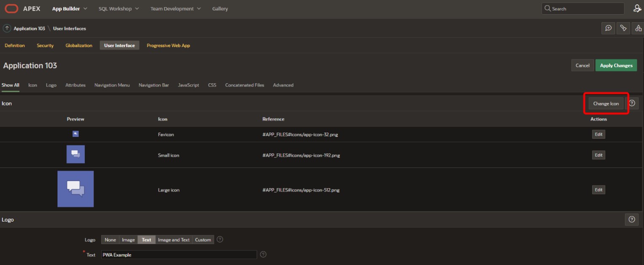Open the feedback speech bubble icon
The height and width of the screenshot is (265, 644).
point(609,28)
